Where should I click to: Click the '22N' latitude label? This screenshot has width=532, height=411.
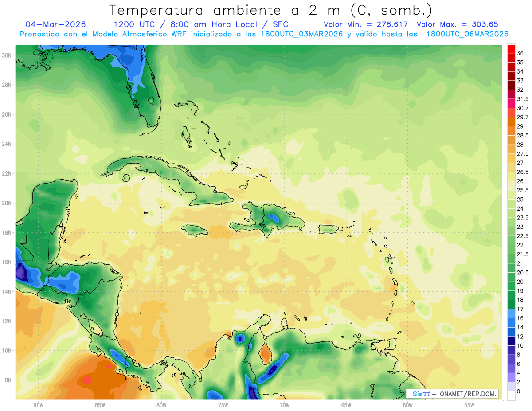(x=7, y=173)
